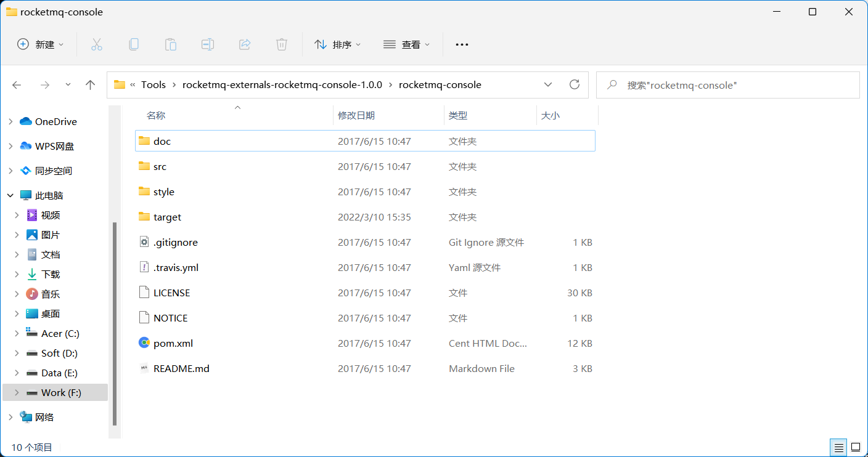This screenshot has width=868, height=457.
Task: Open the 新建 (New) dropdown
Action: click(x=41, y=44)
